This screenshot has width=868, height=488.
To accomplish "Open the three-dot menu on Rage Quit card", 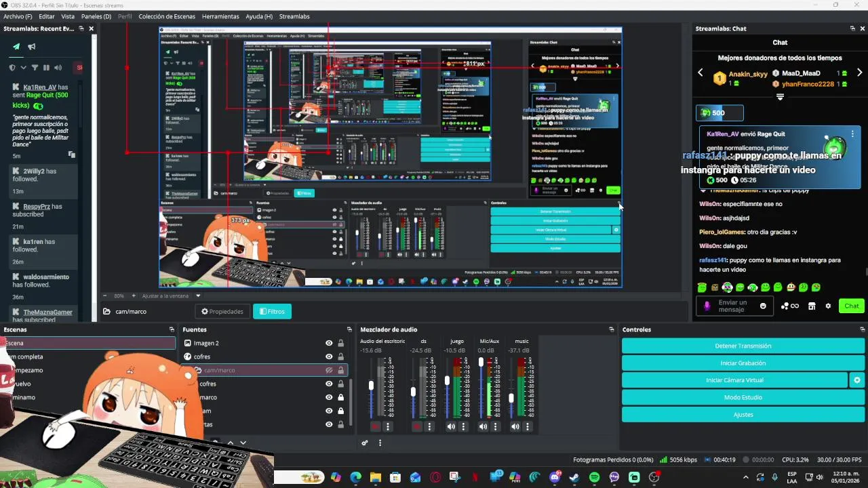I will pos(852,134).
